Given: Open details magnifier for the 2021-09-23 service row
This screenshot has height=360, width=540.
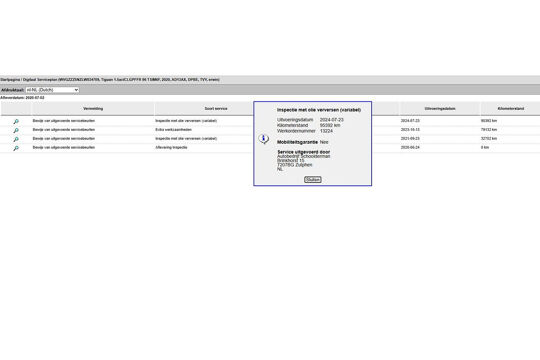Looking at the screenshot, I should pos(16,139).
